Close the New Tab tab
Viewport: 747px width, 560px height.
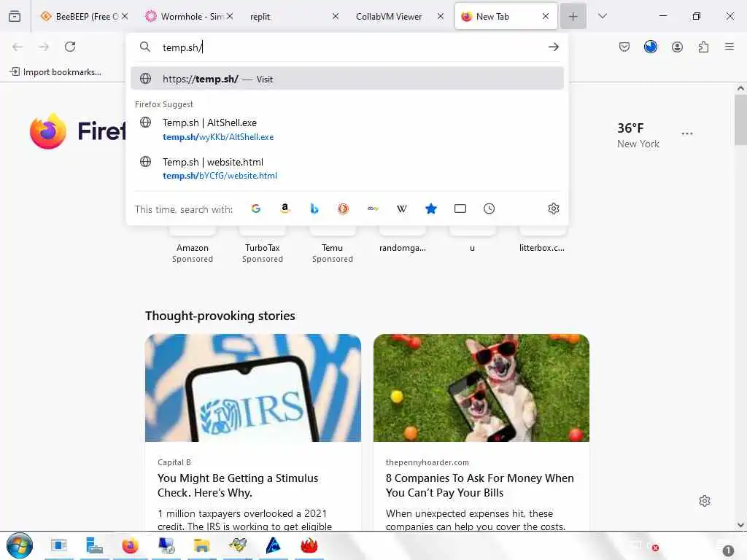click(x=546, y=16)
